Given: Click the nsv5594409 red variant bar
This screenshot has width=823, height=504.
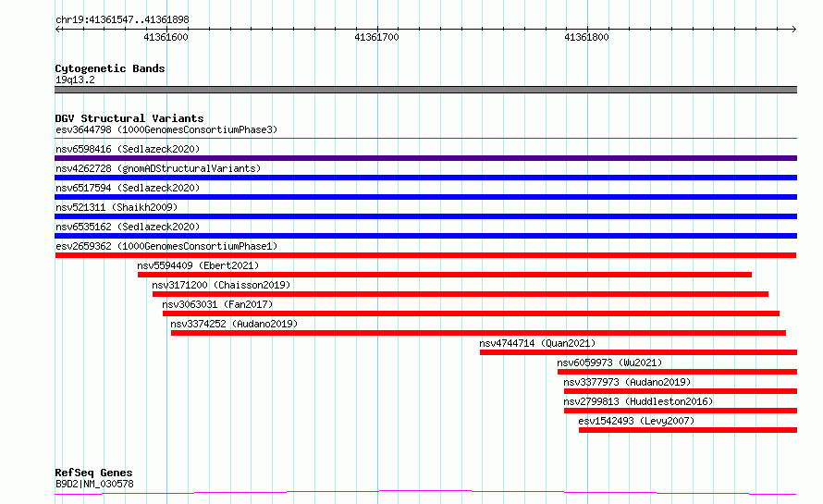Looking at the screenshot, I should (445, 275).
